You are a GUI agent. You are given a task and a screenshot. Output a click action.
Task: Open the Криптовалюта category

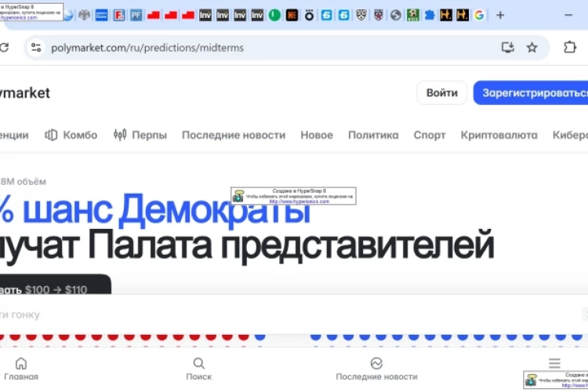[499, 135]
